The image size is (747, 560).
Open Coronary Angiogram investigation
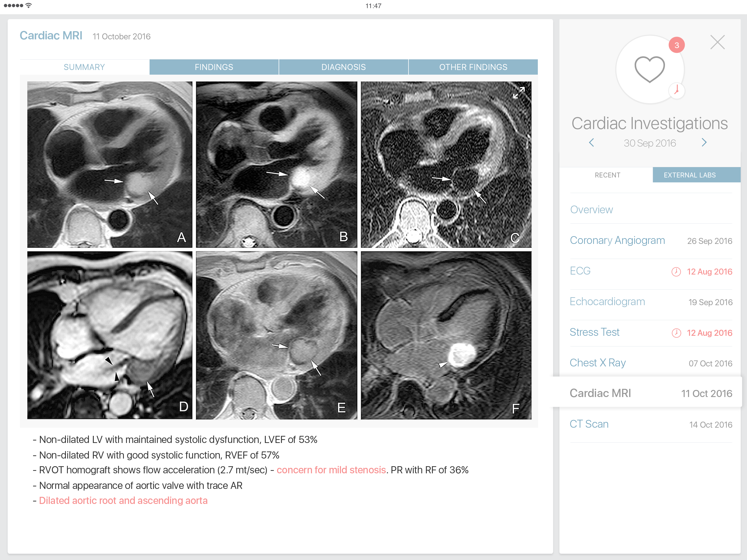[x=617, y=240]
